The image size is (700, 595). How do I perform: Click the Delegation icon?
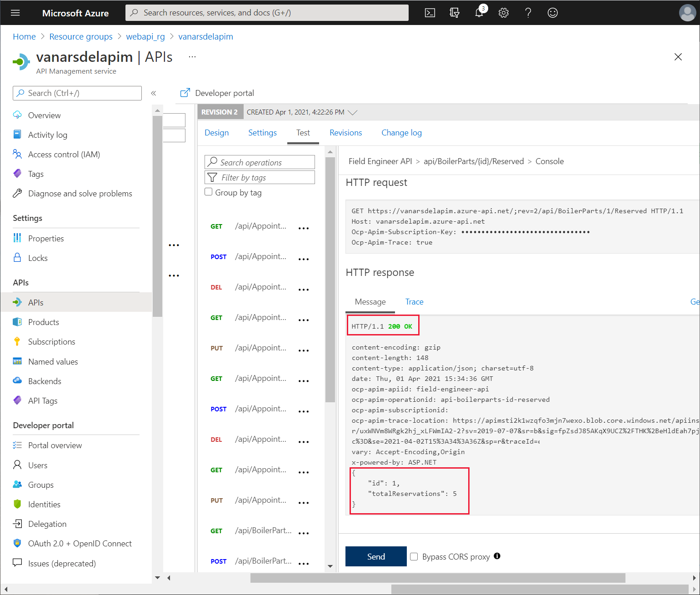click(x=17, y=524)
